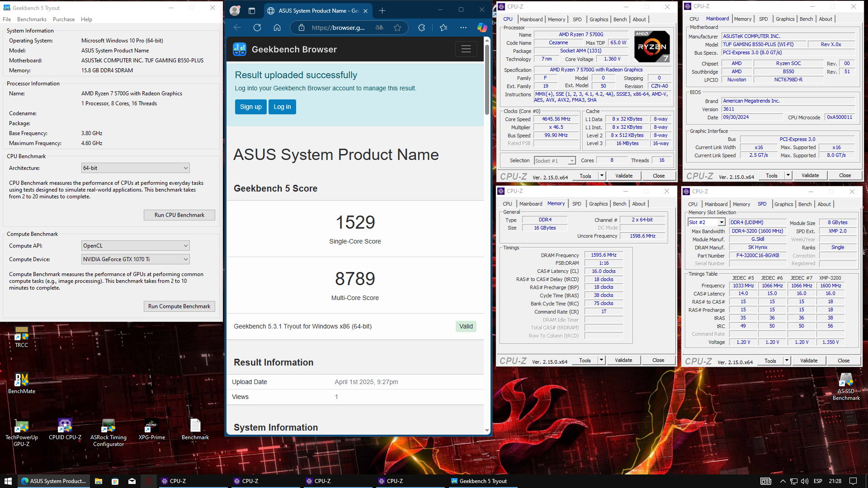868x488 pixels.
Task: Click Run Compute Benchmark button
Action: pos(179,306)
